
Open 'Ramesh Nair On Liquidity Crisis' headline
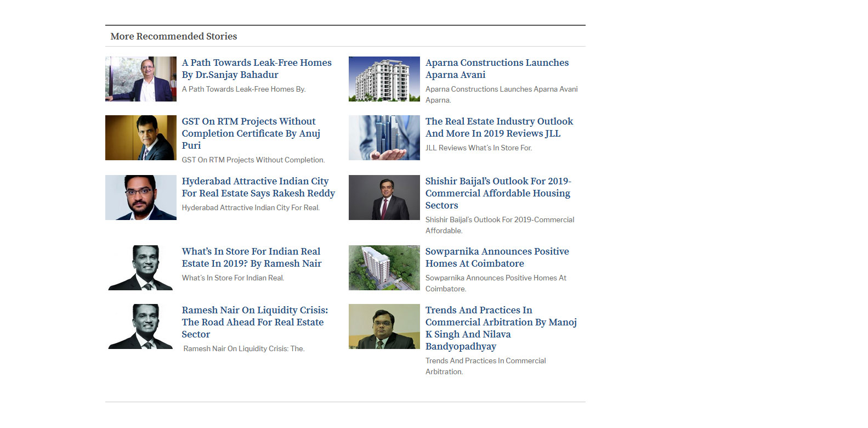pos(255,322)
